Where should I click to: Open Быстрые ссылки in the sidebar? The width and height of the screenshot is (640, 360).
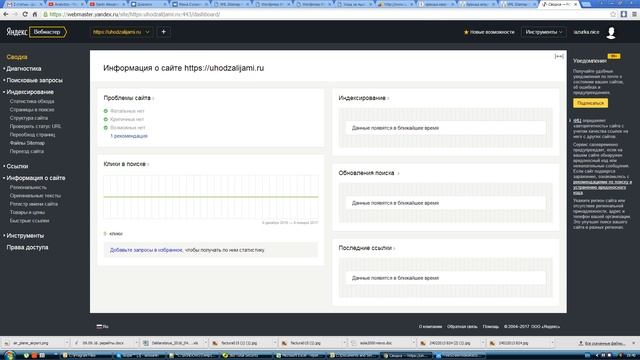coord(29,220)
